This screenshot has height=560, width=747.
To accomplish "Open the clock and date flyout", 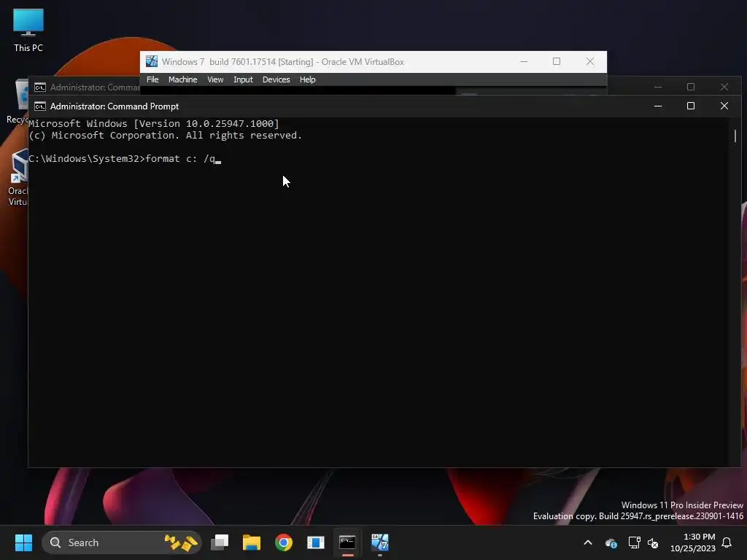I will click(x=693, y=542).
